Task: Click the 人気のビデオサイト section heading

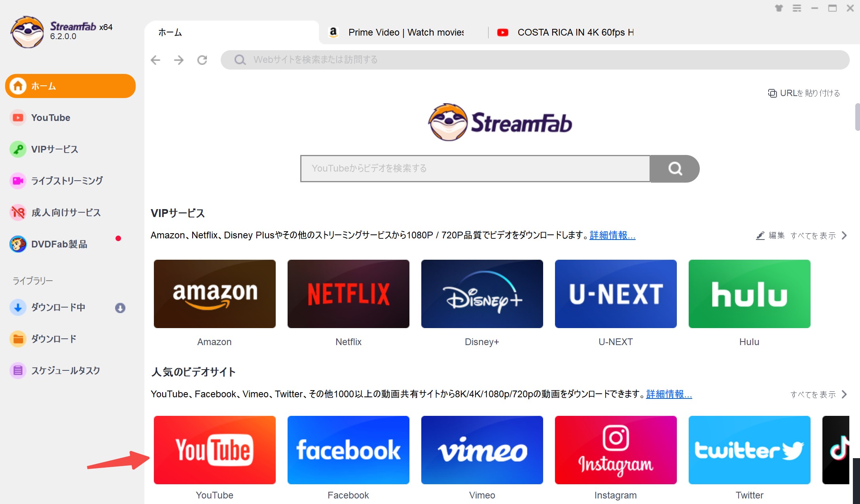Action: click(x=193, y=372)
